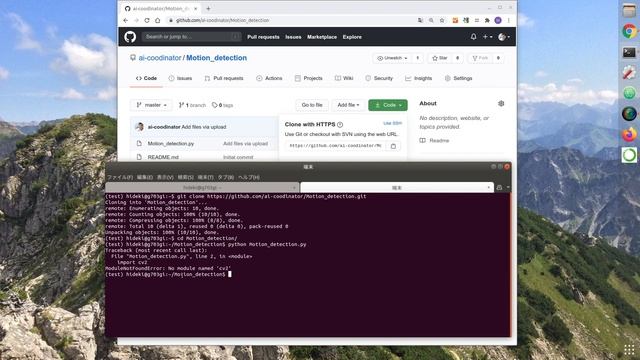Image resolution: width=640 pixels, height=360 pixels.
Task: Focus the 'Search or jump to' field
Action: click(x=191, y=37)
